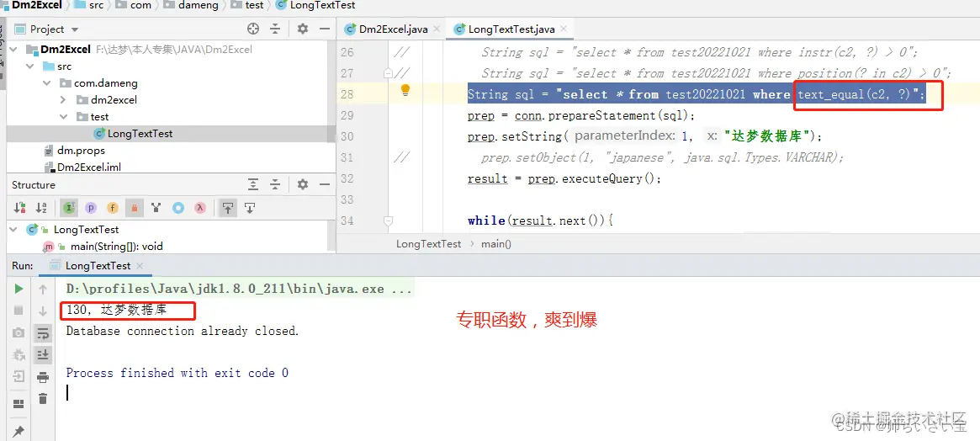The image size is (980, 441).
Task: Toggle Show Anonymous Classes in Structure
Action: coord(178,208)
